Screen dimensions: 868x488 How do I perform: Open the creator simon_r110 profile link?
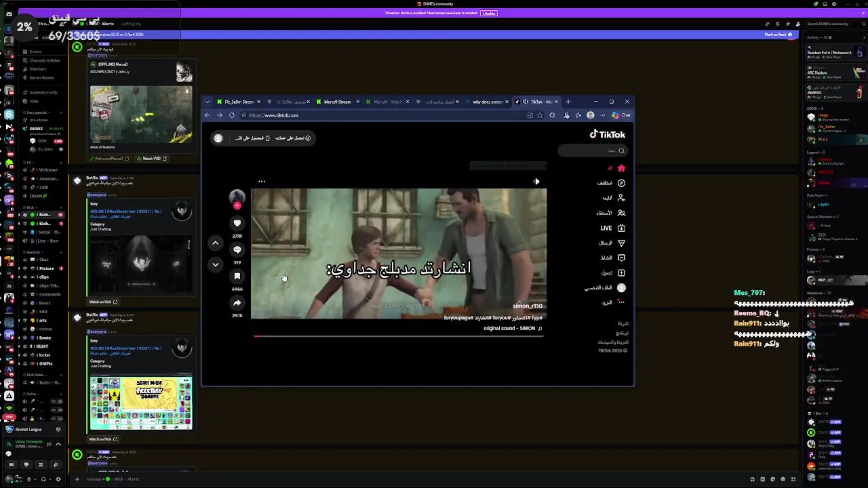point(528,306)
